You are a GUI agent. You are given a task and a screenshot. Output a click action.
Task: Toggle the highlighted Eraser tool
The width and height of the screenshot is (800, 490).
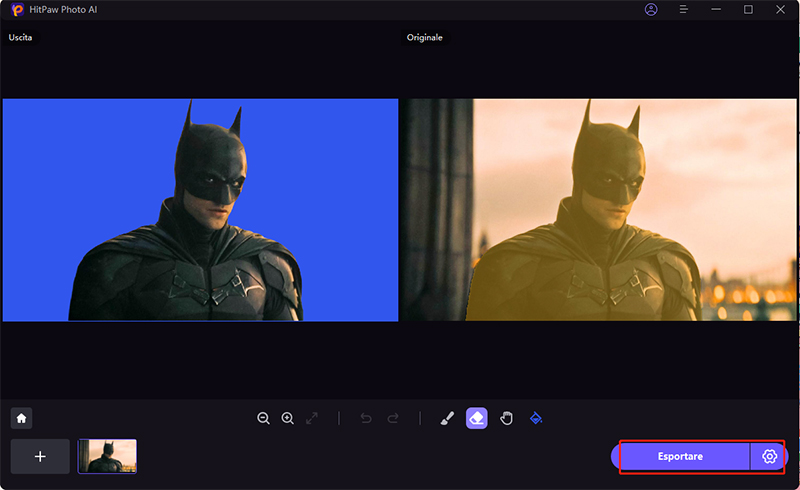pos(477,418)
